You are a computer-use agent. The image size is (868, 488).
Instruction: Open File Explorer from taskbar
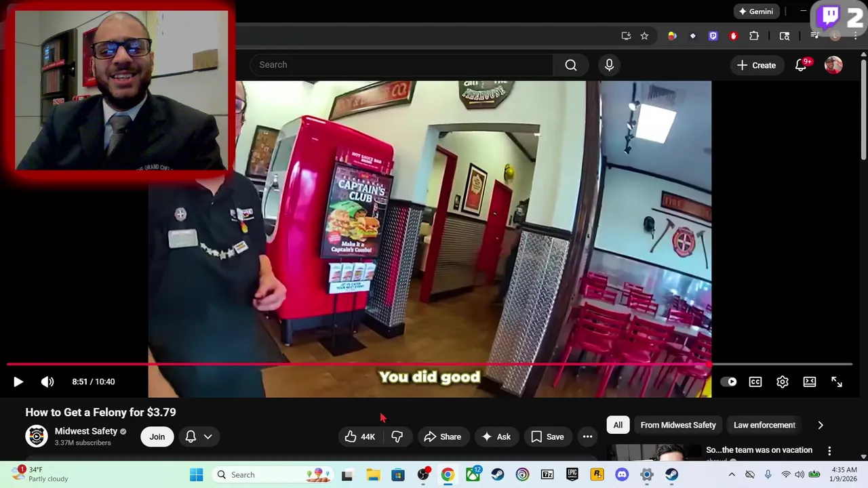(373, 474)
